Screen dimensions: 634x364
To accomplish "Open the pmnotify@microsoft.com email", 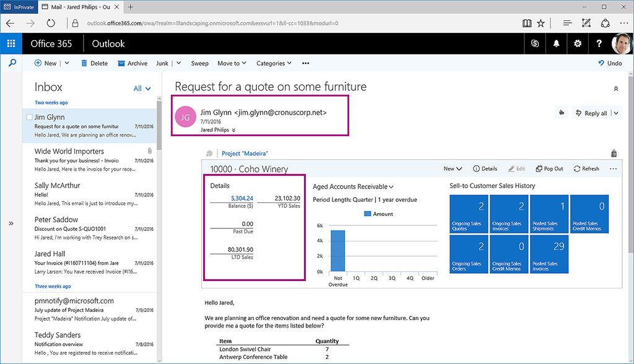I will point(89,310).
